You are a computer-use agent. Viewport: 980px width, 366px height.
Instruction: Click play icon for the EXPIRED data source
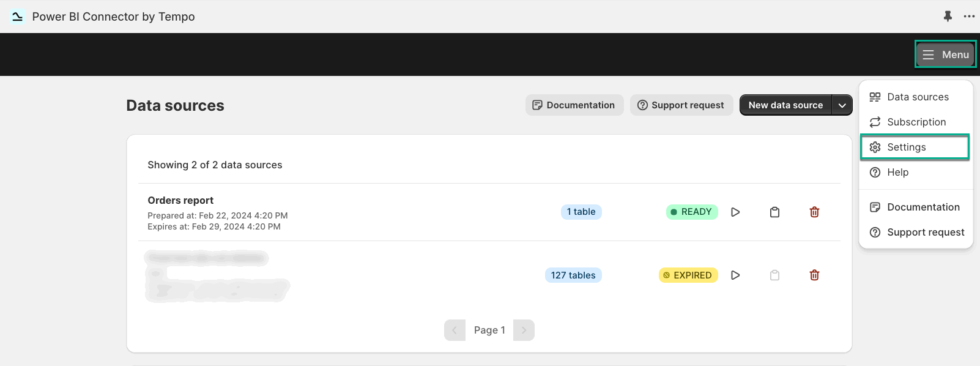click(x=735, y=275)
